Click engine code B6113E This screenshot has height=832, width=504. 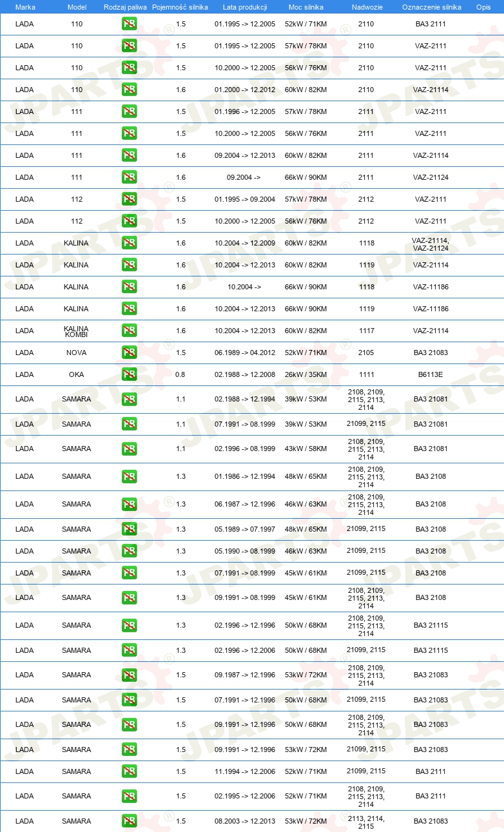coord(431,375)
